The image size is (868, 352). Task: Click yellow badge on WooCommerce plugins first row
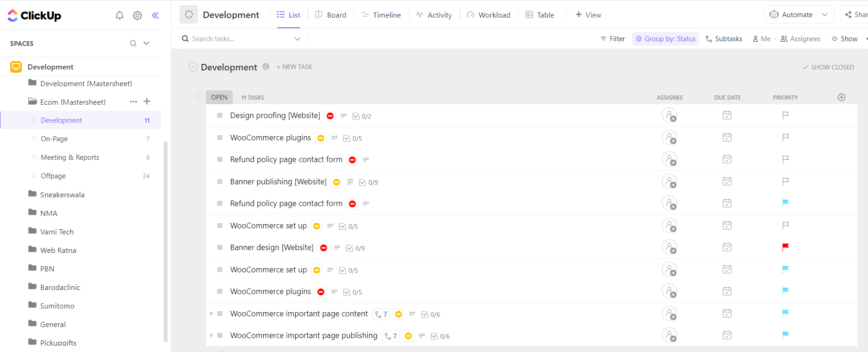pyautogui.click(x=321, y=138)
